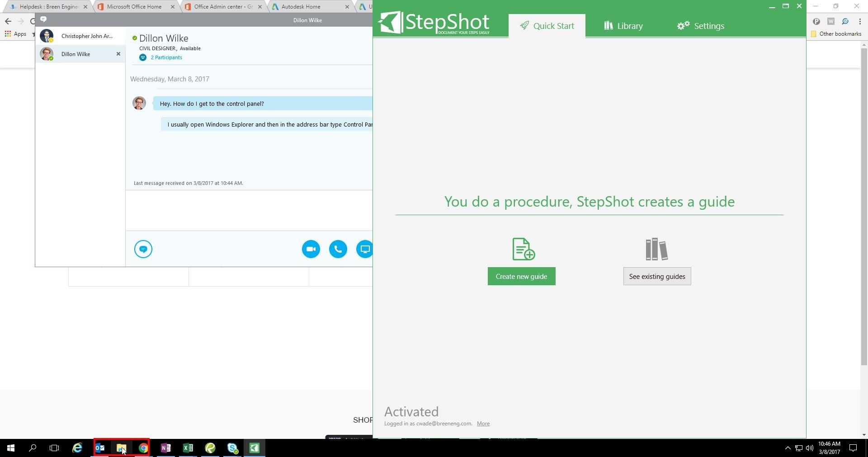The image size is (868, 457).
Task: Open the StepShot Quick Start tab
Action: (547, 26)
